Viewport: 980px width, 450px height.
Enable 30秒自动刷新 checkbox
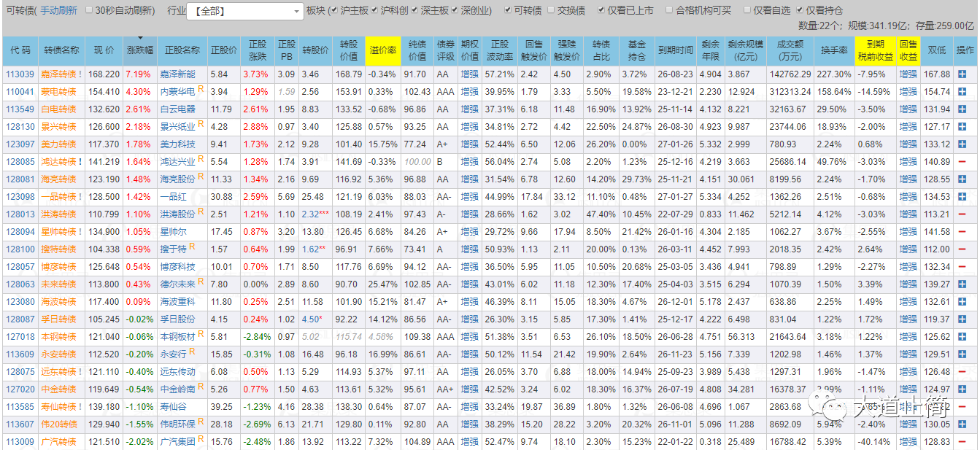point(89,11)
